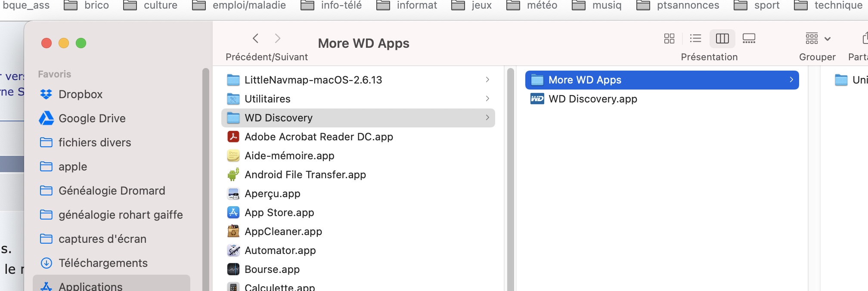The image size is (868, 291).
Task: Select the Utilitaires folder
Action: pyautogui.click(x=358, y=99)
